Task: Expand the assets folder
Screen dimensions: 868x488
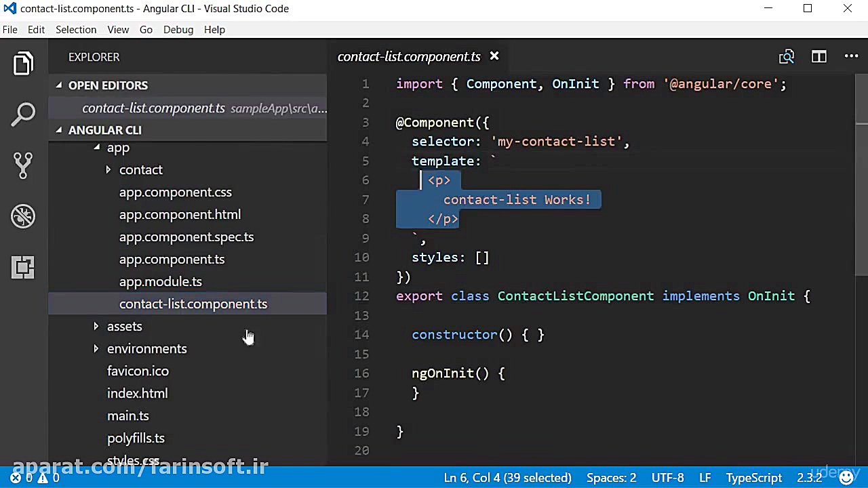Action: pos(96,326)
